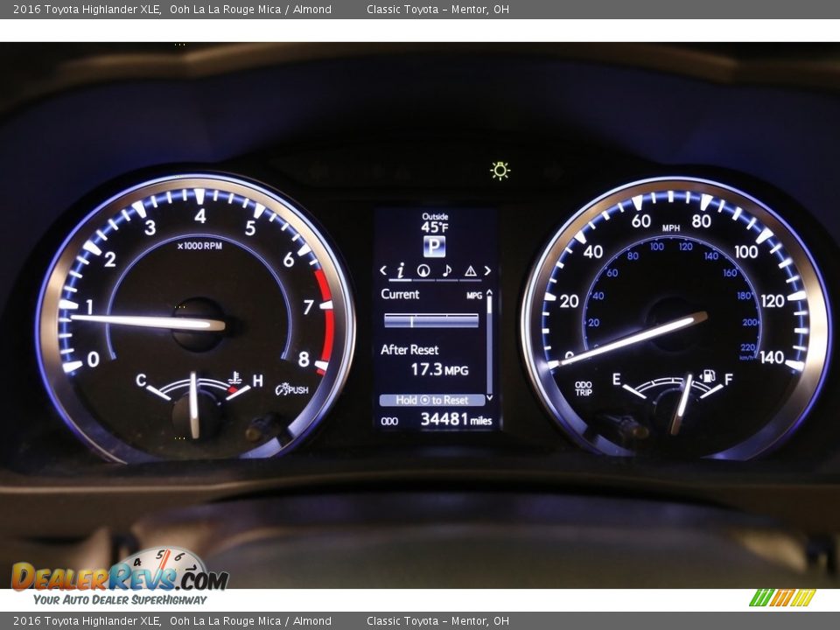Click the Park 'P' gear indicator
840x630 pixels.
point(434,246)
